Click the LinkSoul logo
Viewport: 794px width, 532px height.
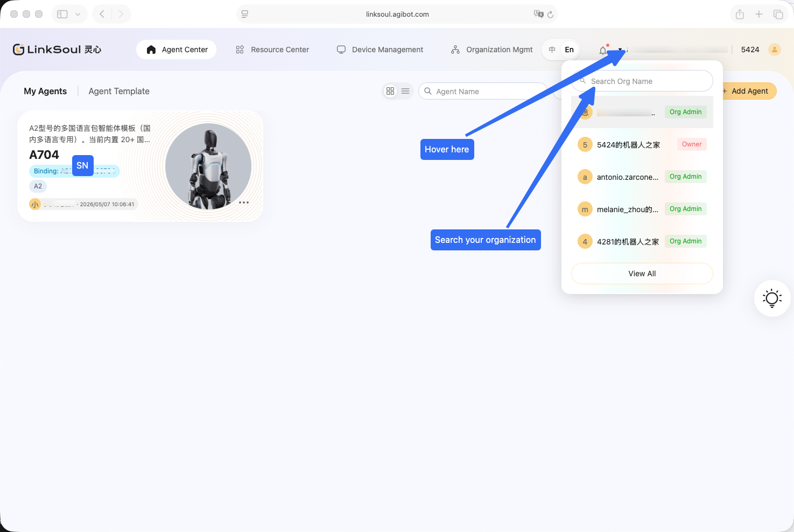[57, 50]
